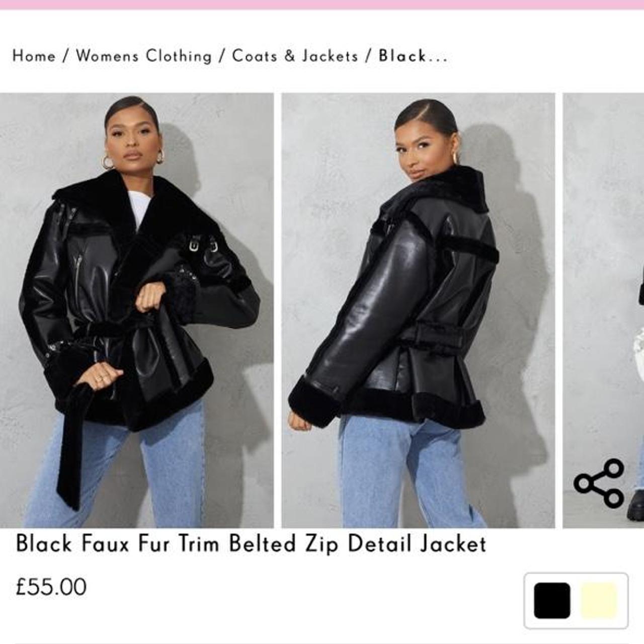Open the Womens Clothing breadcrumb
The image size is (644, 644).
144,56
